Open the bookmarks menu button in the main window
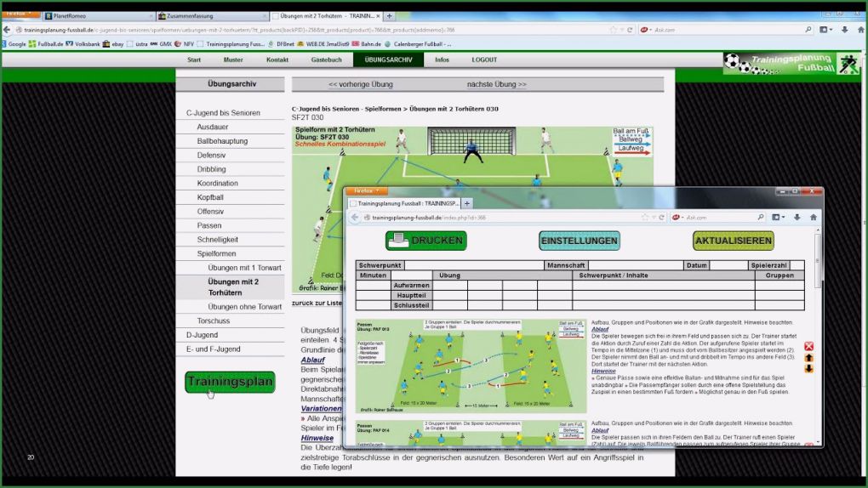868x488 pixels. point(826,30)
